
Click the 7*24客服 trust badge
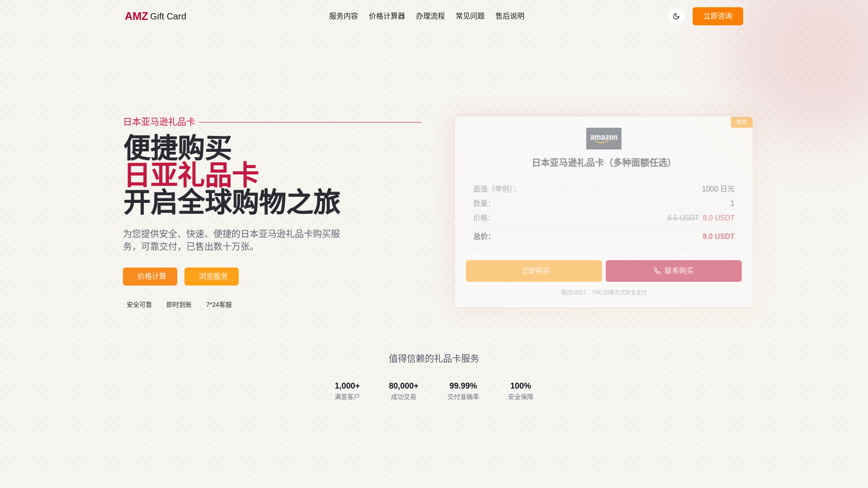(x=219, y=305)
